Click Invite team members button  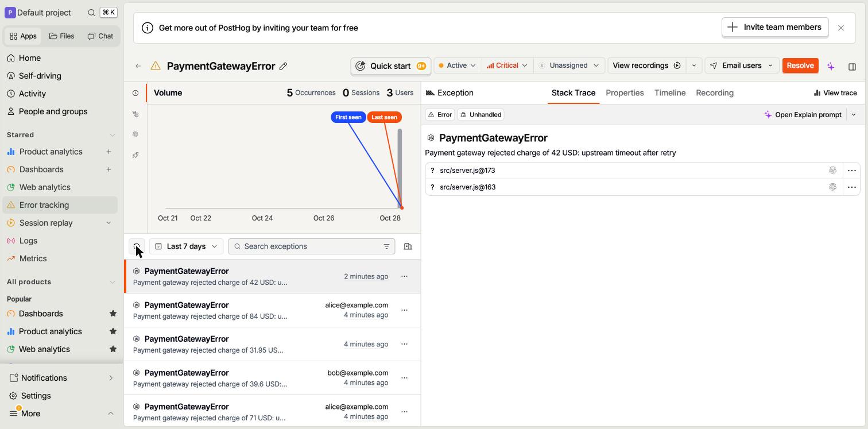[x=775, y=27]
